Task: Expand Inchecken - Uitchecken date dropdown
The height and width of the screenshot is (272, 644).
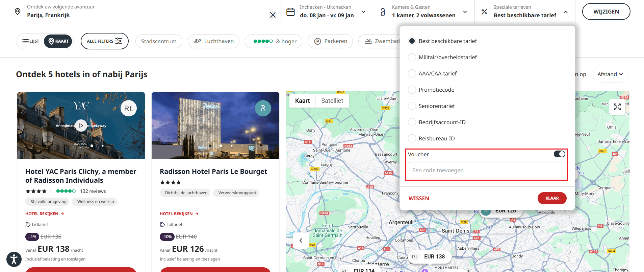Action: click(x=363, y=12)
